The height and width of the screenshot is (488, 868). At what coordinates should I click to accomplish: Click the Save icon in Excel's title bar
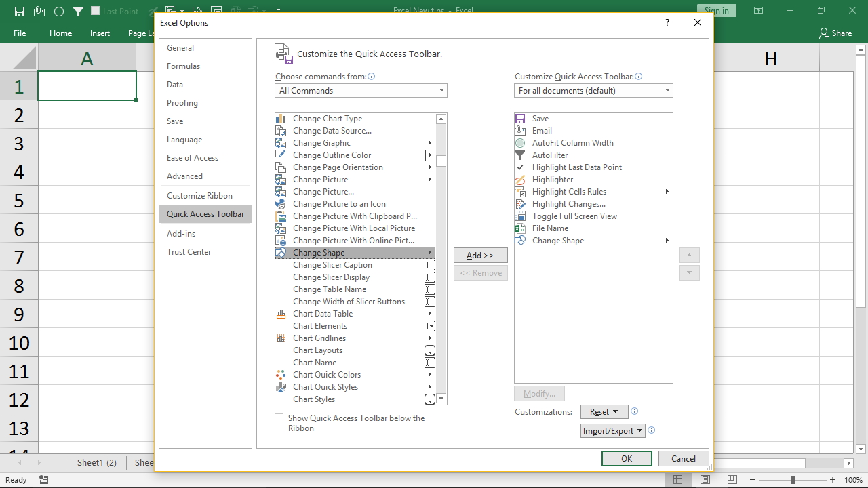pos(20,11)
